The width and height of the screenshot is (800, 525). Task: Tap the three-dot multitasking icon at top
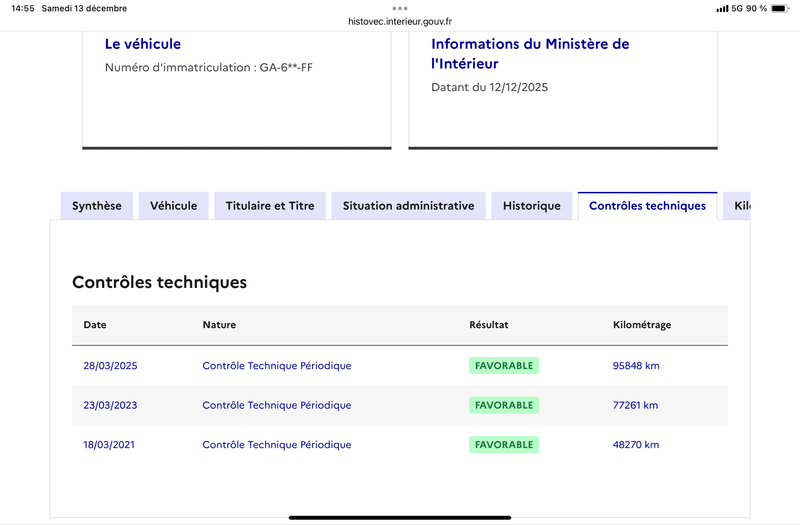400,8
